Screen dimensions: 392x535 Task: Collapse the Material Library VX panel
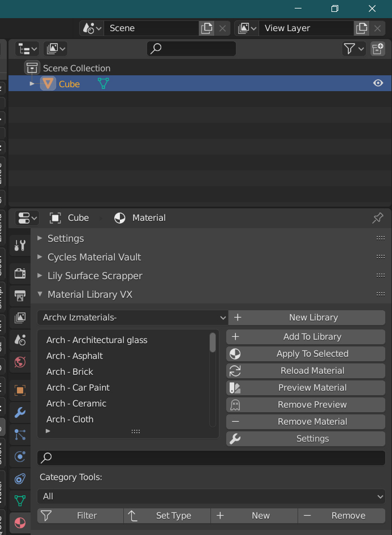click(x=40, y=294)
